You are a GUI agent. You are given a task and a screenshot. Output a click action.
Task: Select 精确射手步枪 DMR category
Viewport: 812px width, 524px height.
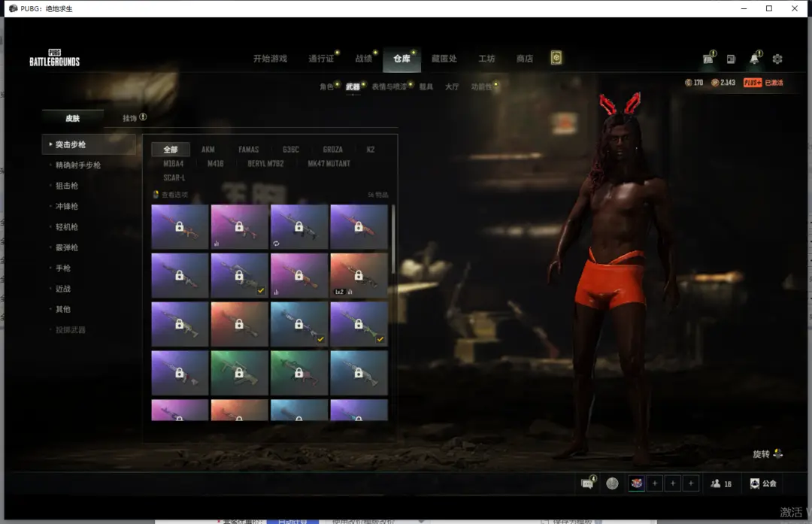(78, 165)
